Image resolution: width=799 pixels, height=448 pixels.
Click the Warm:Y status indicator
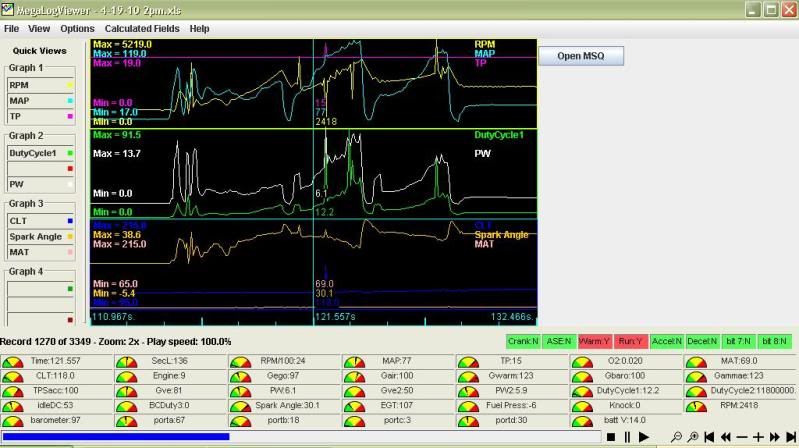point(595,341)
